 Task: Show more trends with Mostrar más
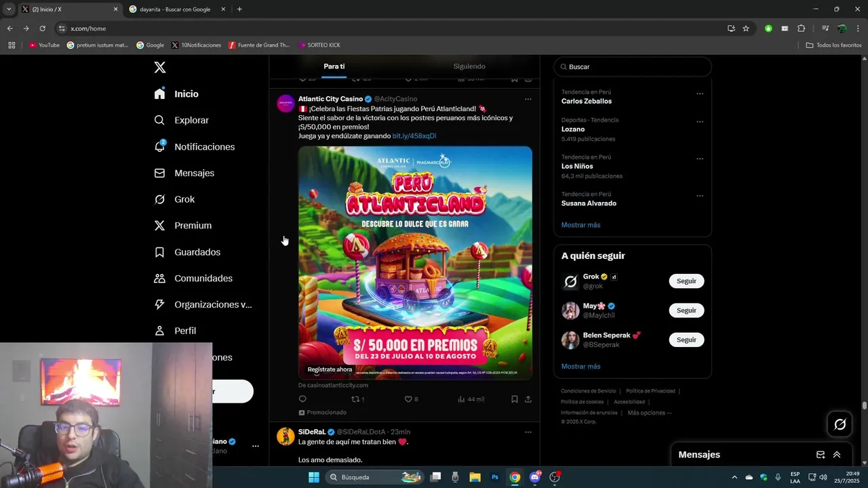pos(580,225)
